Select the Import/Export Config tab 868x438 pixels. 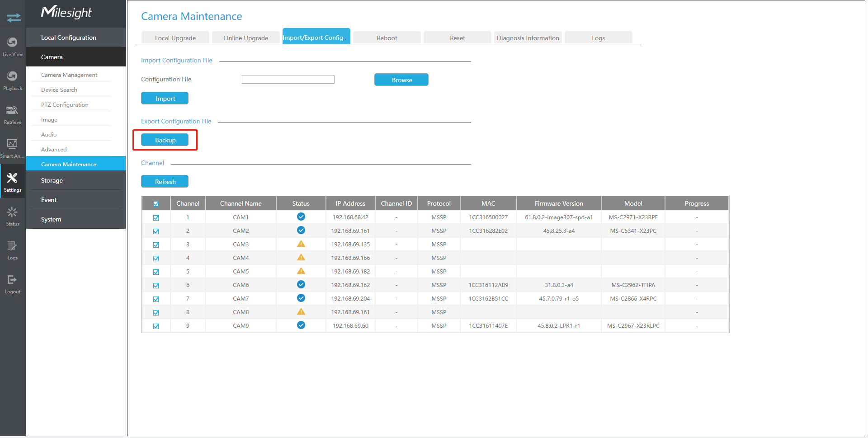point(316,37)
